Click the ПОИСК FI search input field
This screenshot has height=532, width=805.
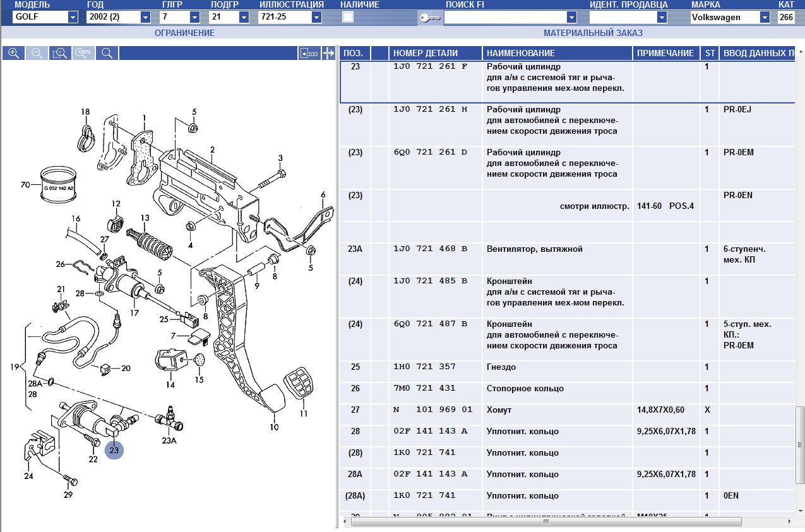(x=505, y=18)
